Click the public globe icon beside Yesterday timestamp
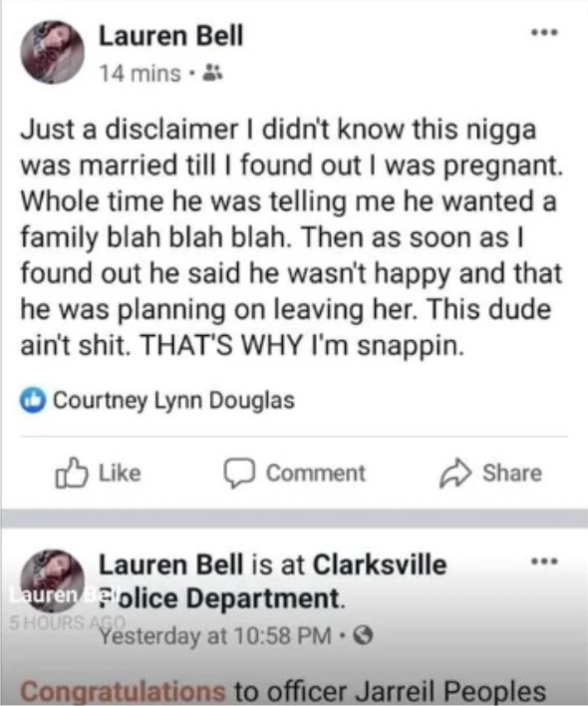 [x=363, y=636]
